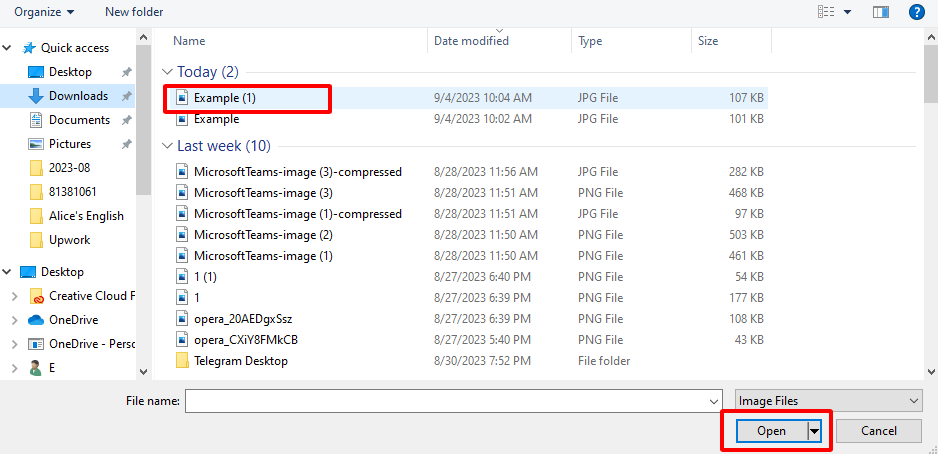The height and width of the screenshot is (454, 938).
Task: Open the Organize menu
Action: point(43,12)
